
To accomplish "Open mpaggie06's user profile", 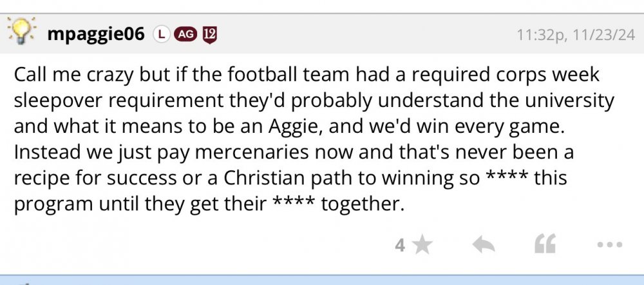I will [95, 34].
